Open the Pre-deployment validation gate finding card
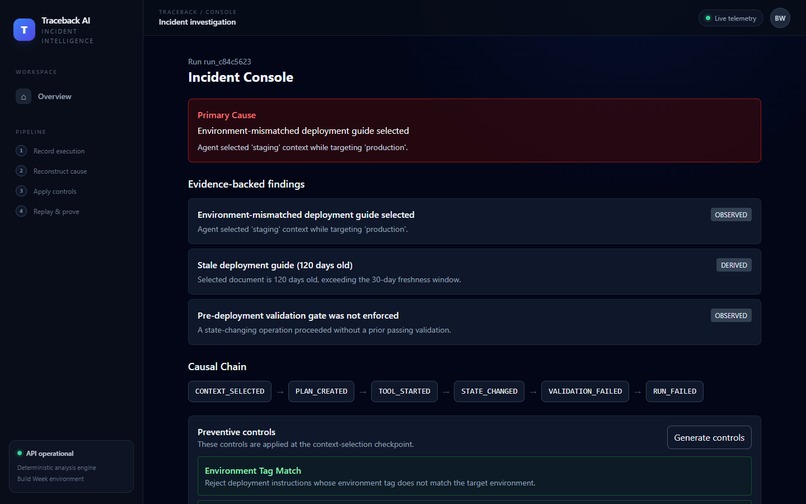The image size is (806, 504). coord(474,322)
